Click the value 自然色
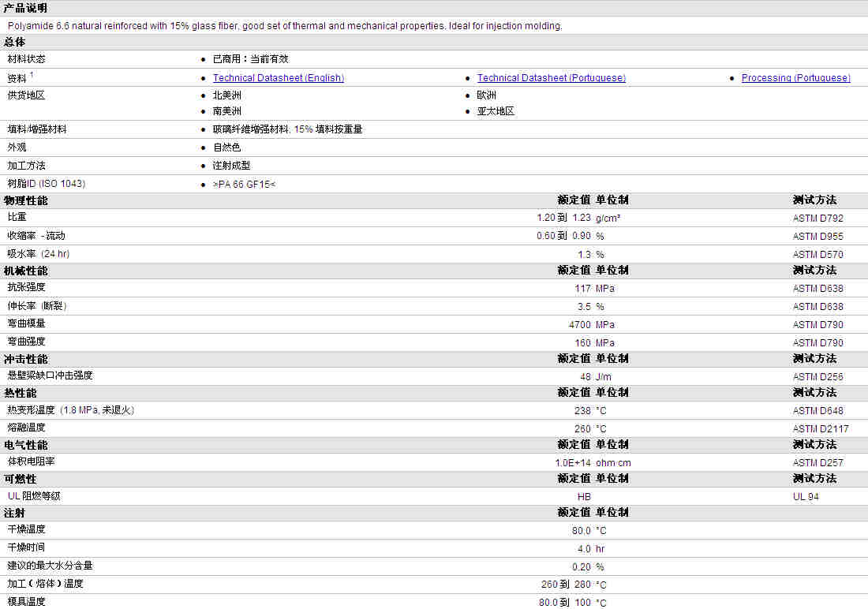 click(227, 148)
